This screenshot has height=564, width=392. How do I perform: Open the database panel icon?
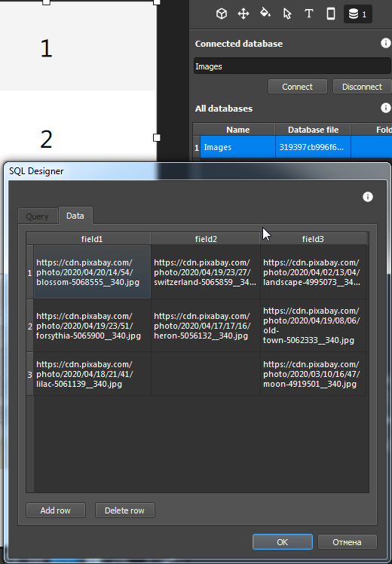(x=358, y=14)
